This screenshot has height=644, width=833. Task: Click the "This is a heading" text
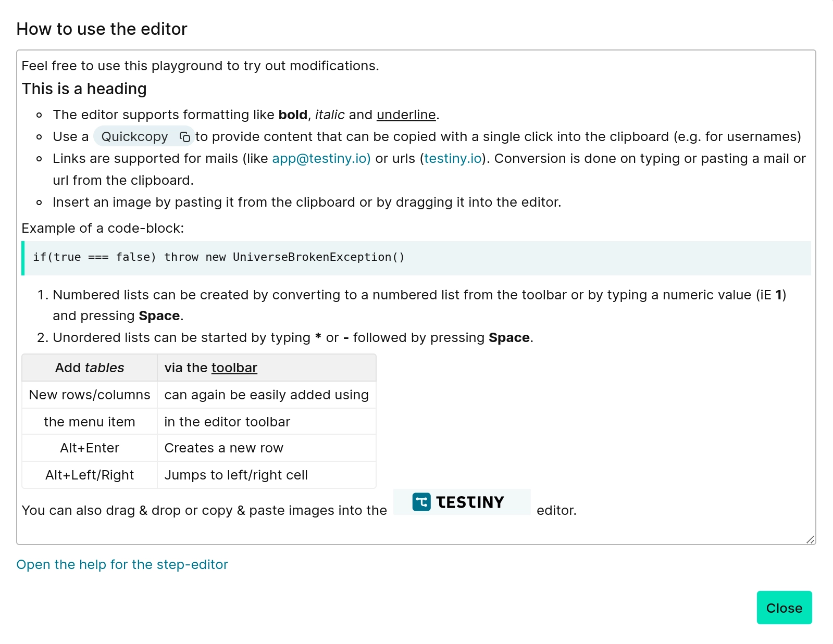pyautogui.click(x=84, y=89)
